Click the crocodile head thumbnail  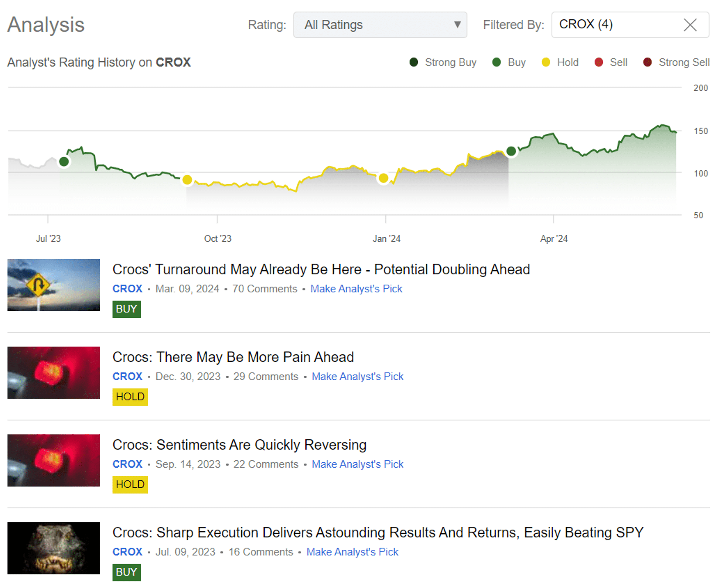pyautogui.click(x=53, y=548)
